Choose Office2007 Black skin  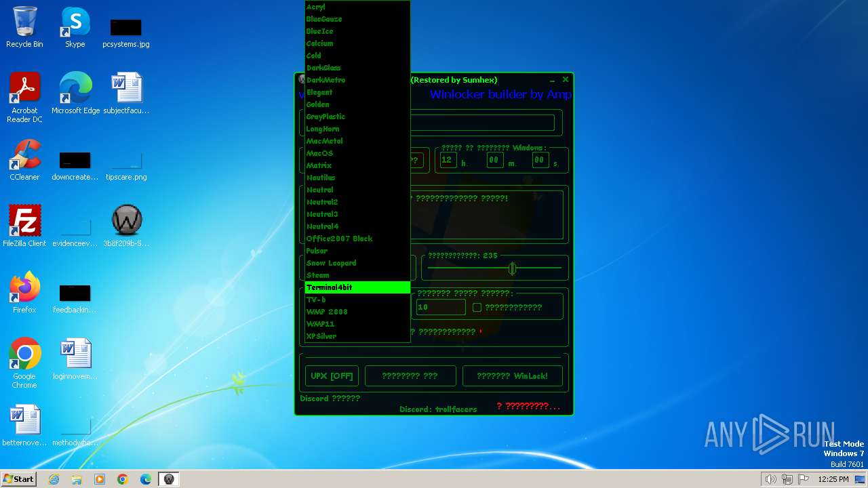click(357, 239)
